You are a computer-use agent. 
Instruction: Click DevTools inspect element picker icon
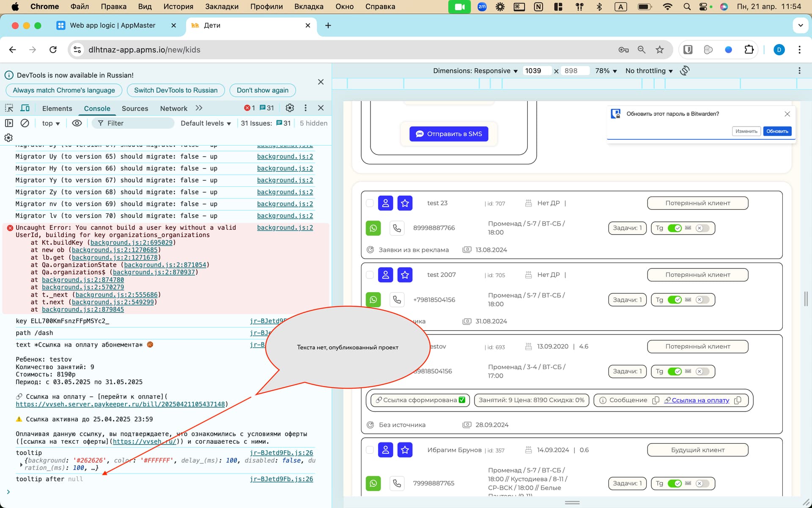pos(9,108)
